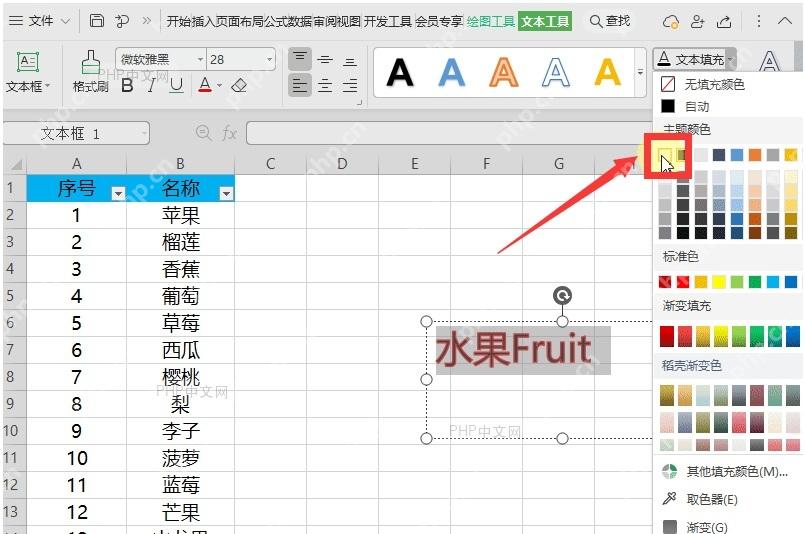This screenshot has height=534, width=805.
Task: Select top vertical alignment
Action: coord(300,59)
